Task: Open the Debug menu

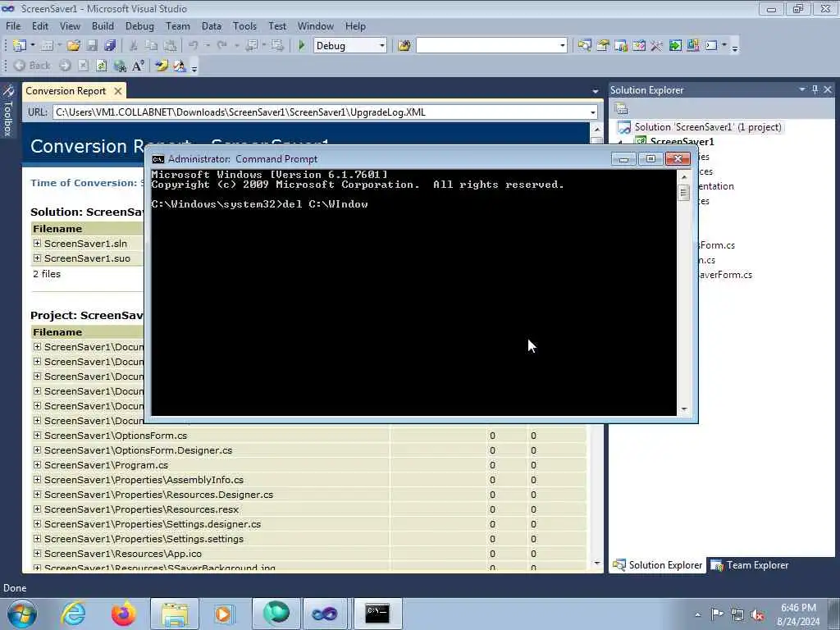Action: (x=139, y=26)
